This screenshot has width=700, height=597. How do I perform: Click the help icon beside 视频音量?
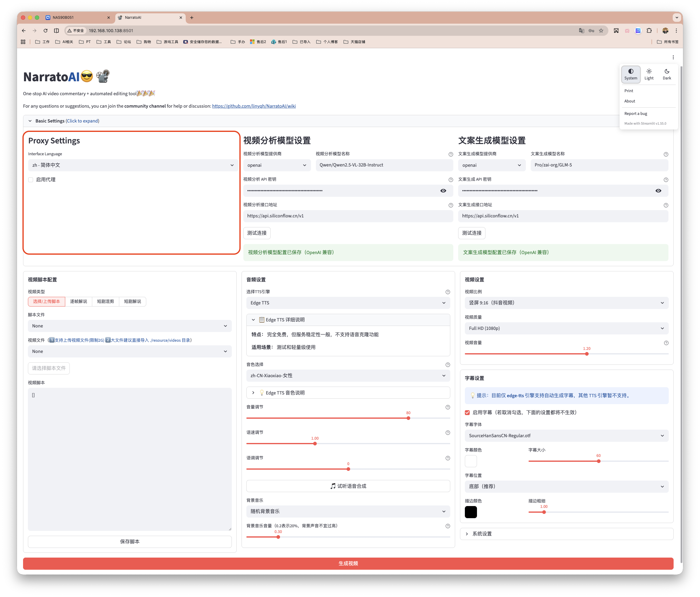pos(666,343)
